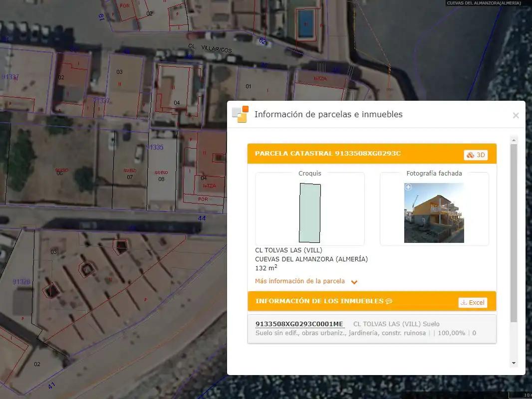Image resolution: width=532 pixels, height=399 pixels.
Task: Click the dialog vertical scrollbar thumb
Action: point(514,233)
